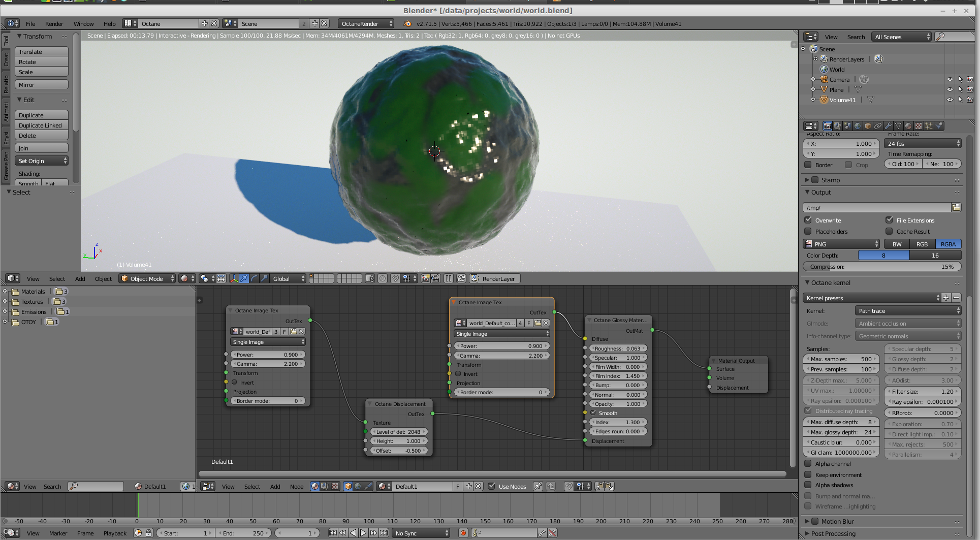Play the animation forward
This screenshot has height=540, width=980.
coord(363,533)
